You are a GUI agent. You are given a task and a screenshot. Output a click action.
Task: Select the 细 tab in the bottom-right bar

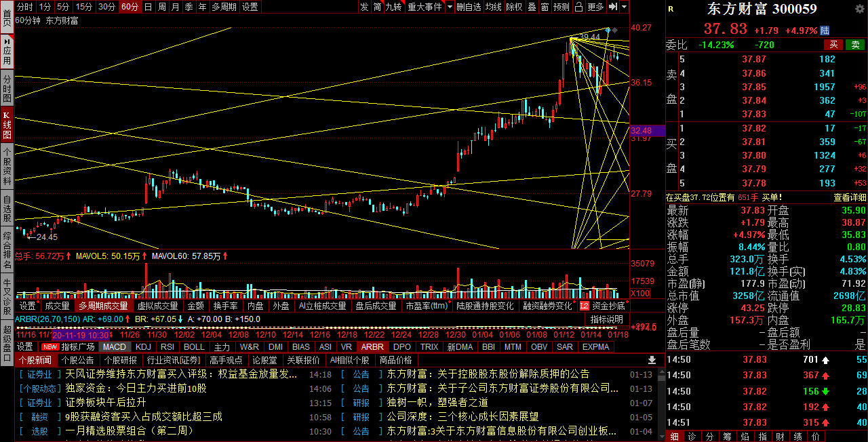pos(674,436)
